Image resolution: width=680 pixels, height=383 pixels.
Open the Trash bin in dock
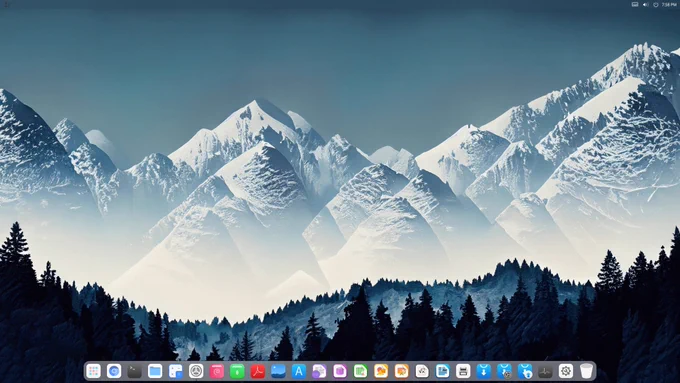point(586,371)
